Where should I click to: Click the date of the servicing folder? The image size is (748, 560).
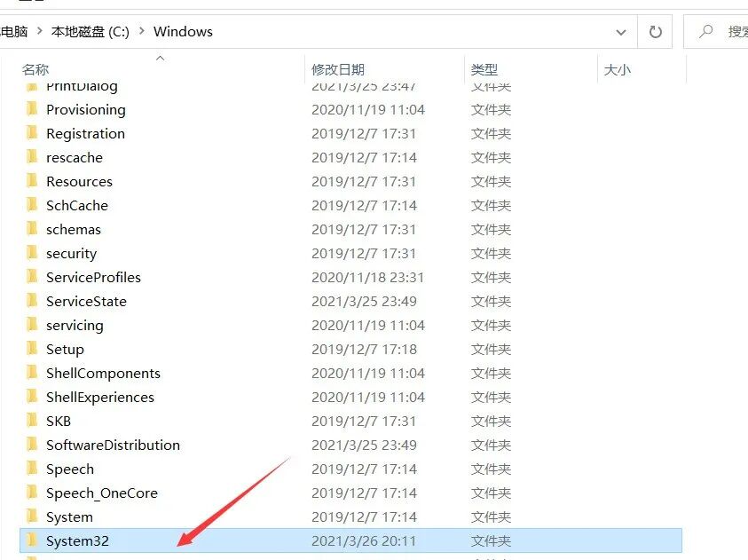click(x=368, y=326)
